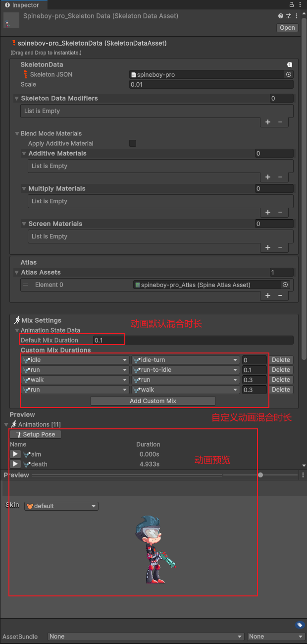Click the spineboy-pro_SkeletonData title text

(92, 43)
